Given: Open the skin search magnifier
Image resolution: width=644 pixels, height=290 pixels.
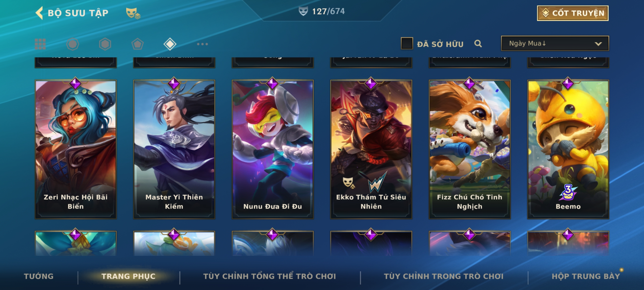Looking at the screenshot, I should [478, 44].
